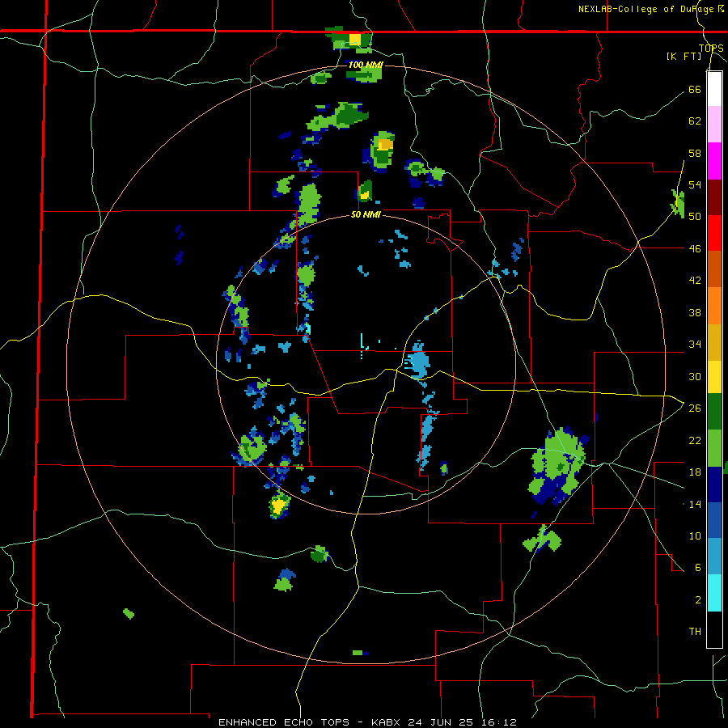Click the "10" scale label
The height and width of the screenshot is (728, 728).
tap(695, 535)
